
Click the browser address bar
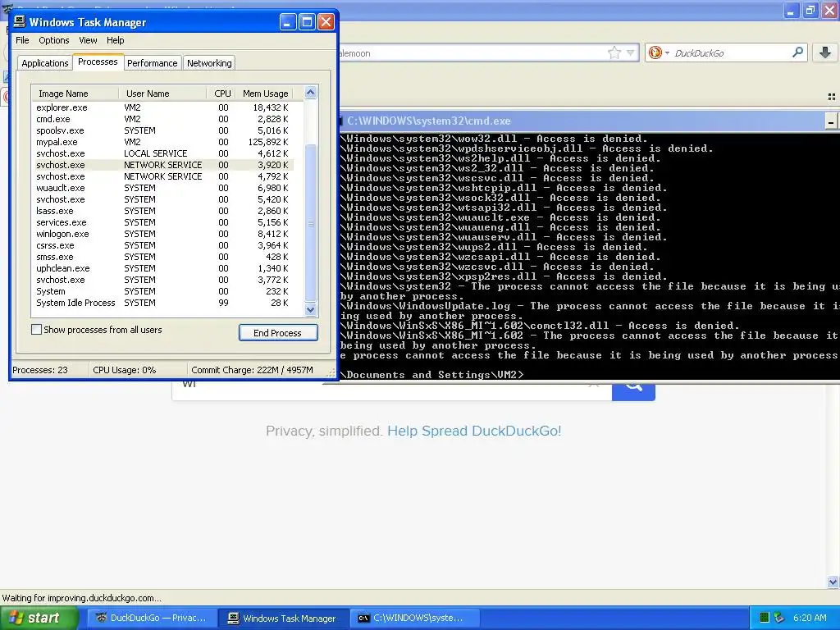(x=472, y=52)
